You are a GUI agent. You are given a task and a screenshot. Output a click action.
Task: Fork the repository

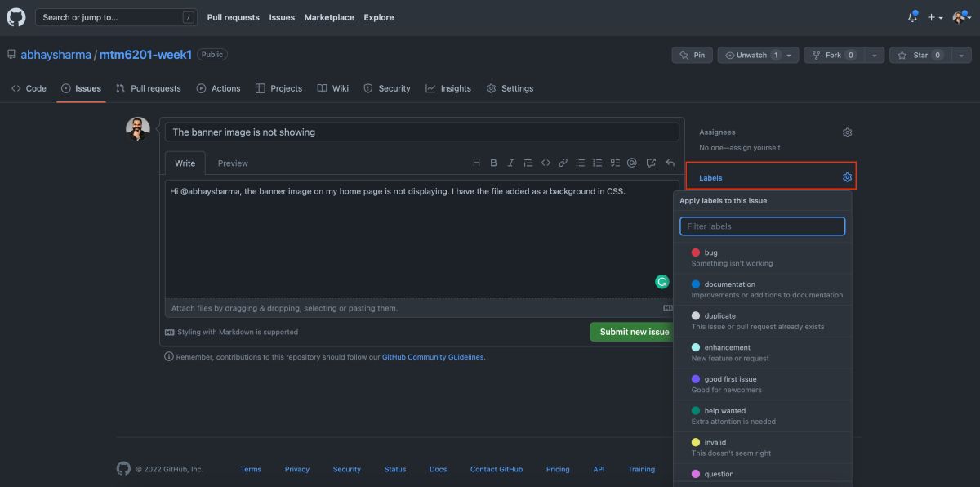click(834, 55)
